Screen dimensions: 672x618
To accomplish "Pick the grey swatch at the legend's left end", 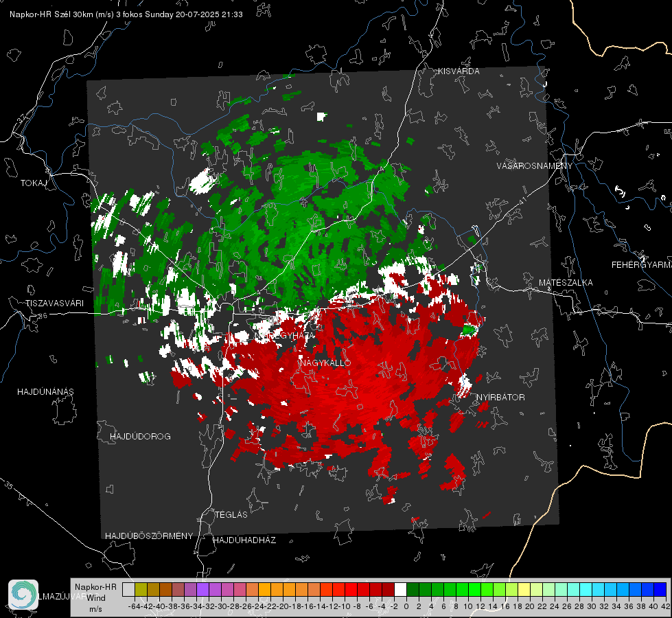I will coord(128,590).
